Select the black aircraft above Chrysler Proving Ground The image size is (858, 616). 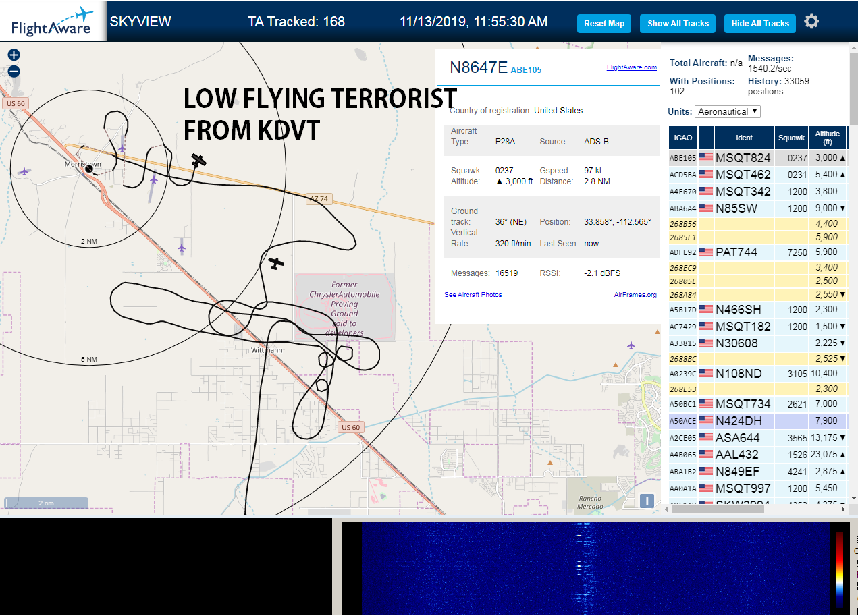275,263
